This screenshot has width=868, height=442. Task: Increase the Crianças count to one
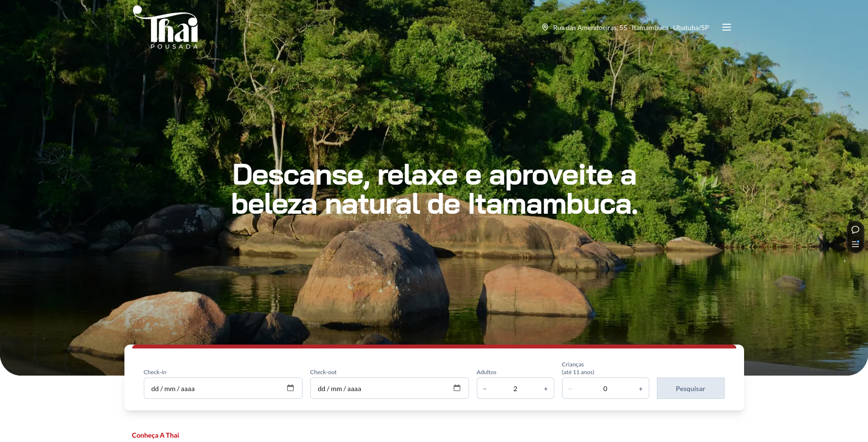point(640,388)
